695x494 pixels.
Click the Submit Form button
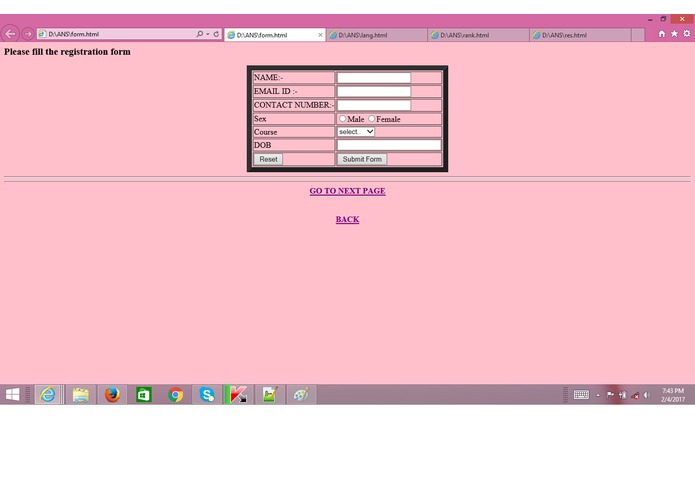(362, 159)
